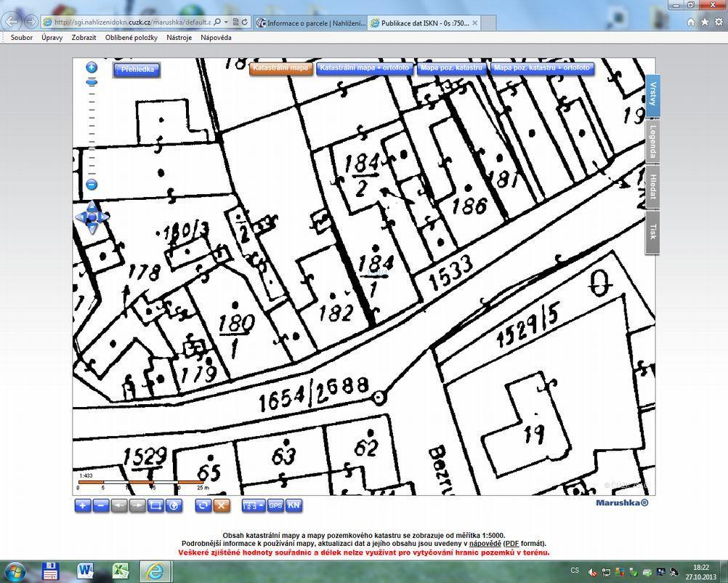Open Excel from the taskbar
This screenshot has width=728, height=583.
coord(121,571)
